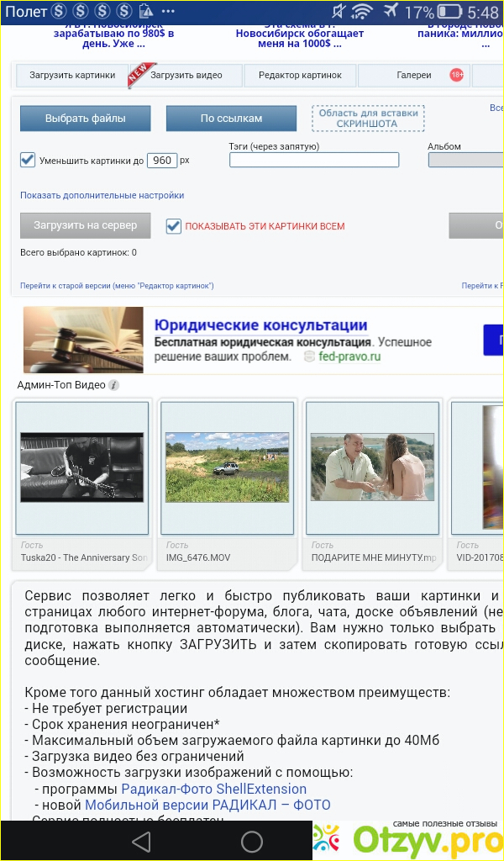This screenshot has width=504, height=861.
Task: Click info icon next to Админ-Топ Видео
Action: pyautogui.click(x=114, y=385)
